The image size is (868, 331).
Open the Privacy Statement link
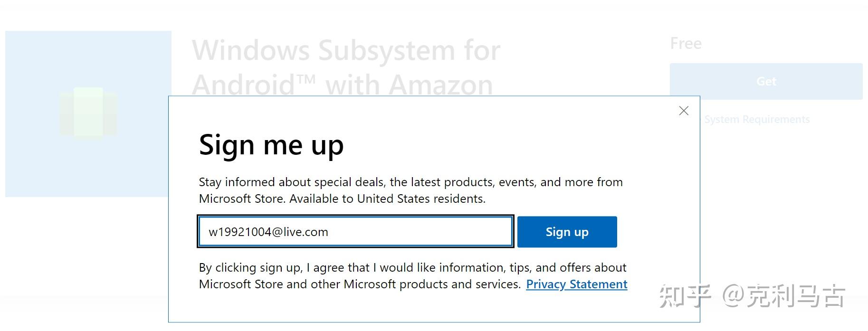[576, 284]
